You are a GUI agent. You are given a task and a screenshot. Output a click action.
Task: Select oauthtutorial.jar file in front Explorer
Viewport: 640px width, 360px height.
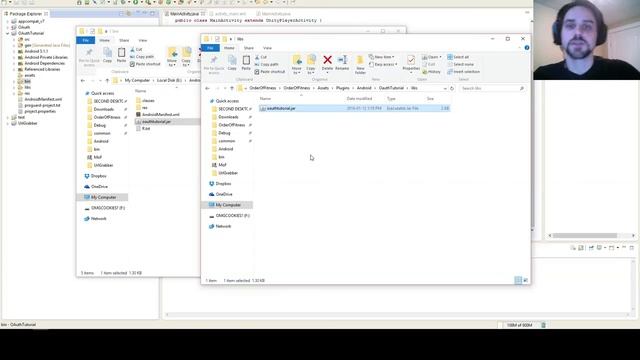coord(354,108)
